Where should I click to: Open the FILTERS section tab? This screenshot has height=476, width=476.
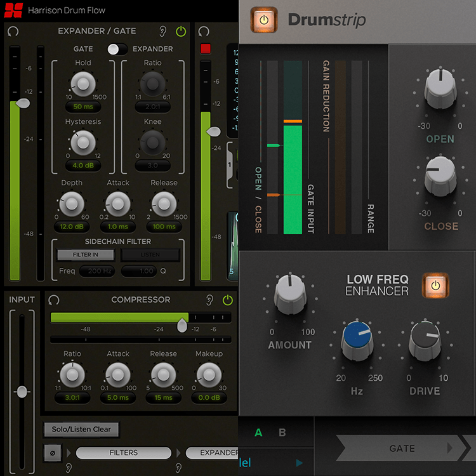pos(124,453)
